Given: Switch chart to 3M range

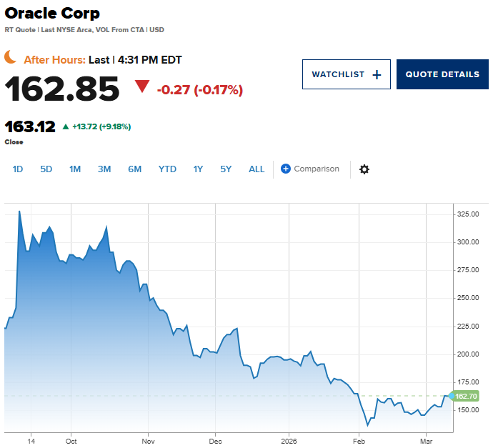Looking at the screenshot, I should 104,169.
